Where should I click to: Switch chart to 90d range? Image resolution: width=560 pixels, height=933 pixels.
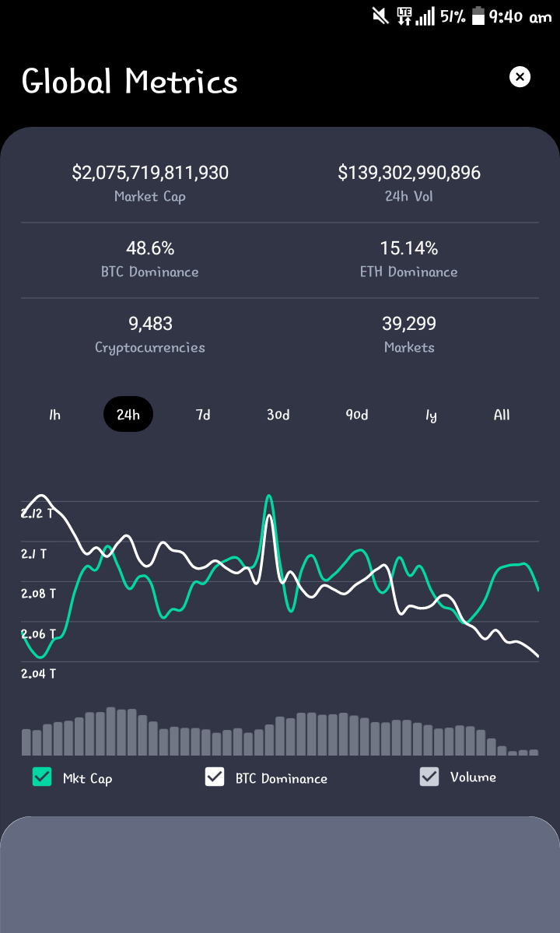(357, 414)
